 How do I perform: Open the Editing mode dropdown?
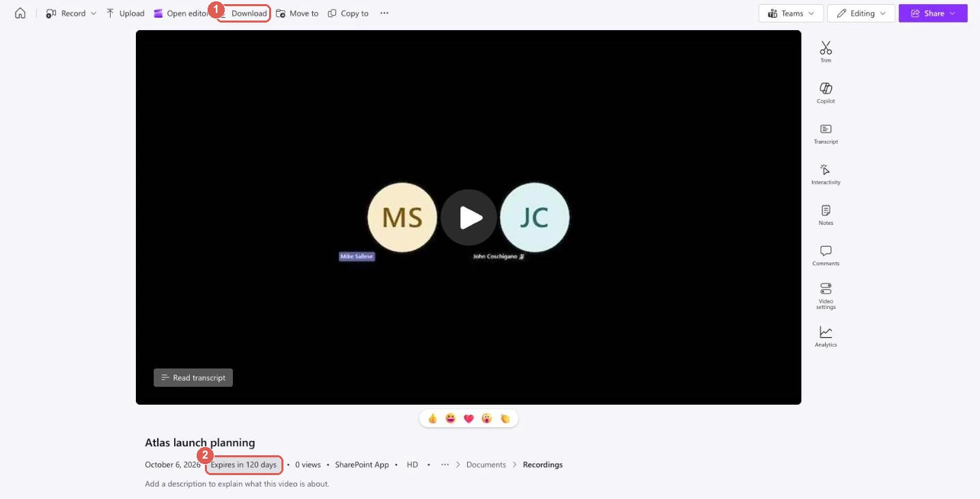pyautogui.click(x=861, y=13)
